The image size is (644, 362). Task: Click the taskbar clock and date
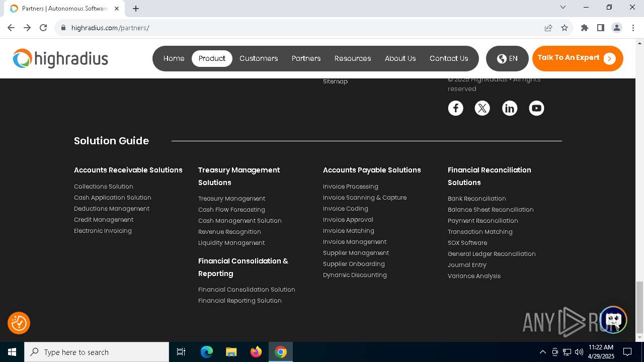click(601, 352)
